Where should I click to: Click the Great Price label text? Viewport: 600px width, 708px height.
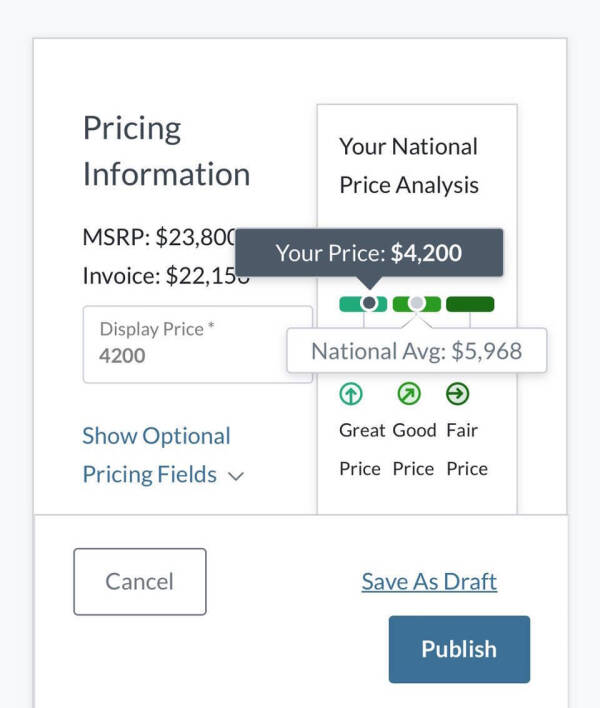pyautogui.click(x=362, y=450)
